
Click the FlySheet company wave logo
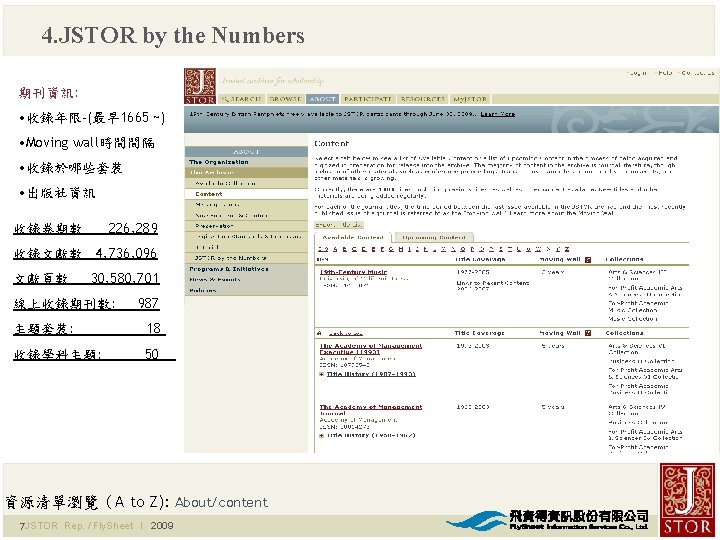tap(478, 521)
